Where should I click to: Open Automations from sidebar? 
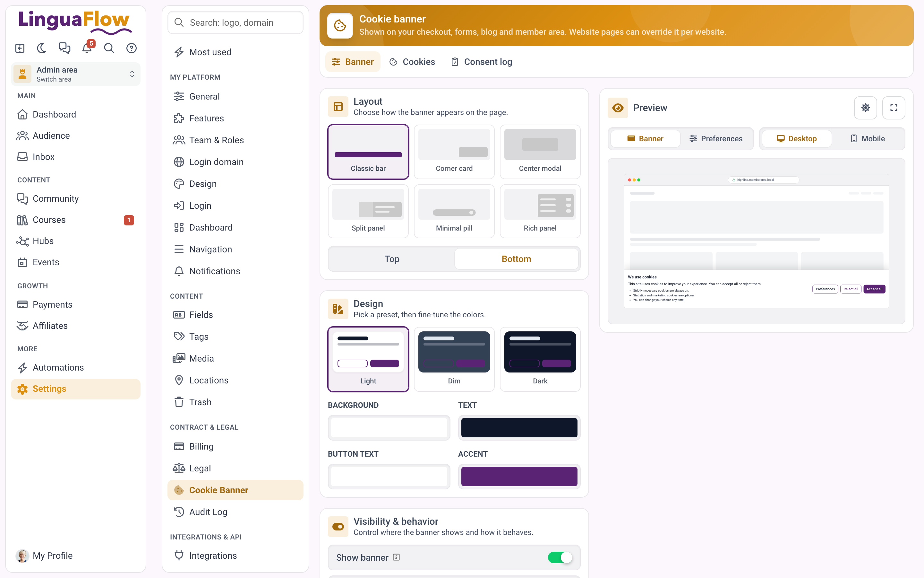point(76,367)
